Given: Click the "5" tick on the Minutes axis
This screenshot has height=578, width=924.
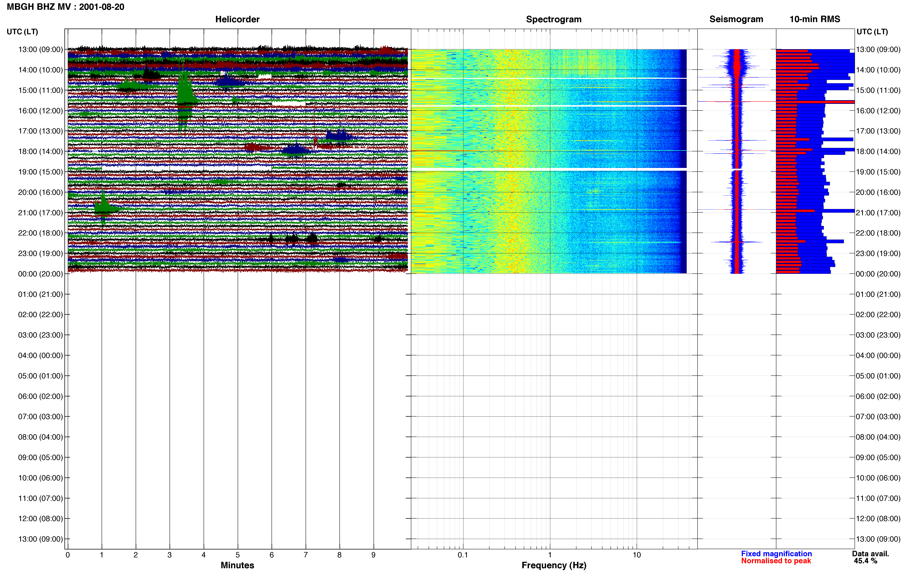Looking at the screenshot, I should tap(238, 555).
